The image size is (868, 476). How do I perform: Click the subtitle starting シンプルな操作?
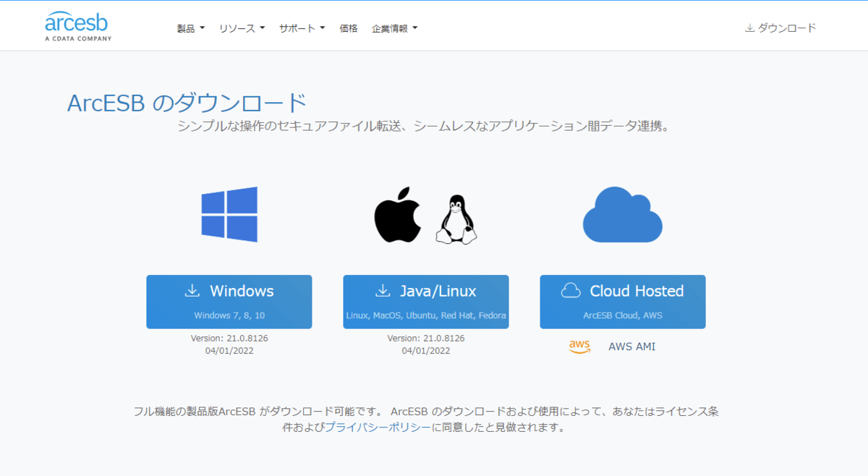click(425, 127)
